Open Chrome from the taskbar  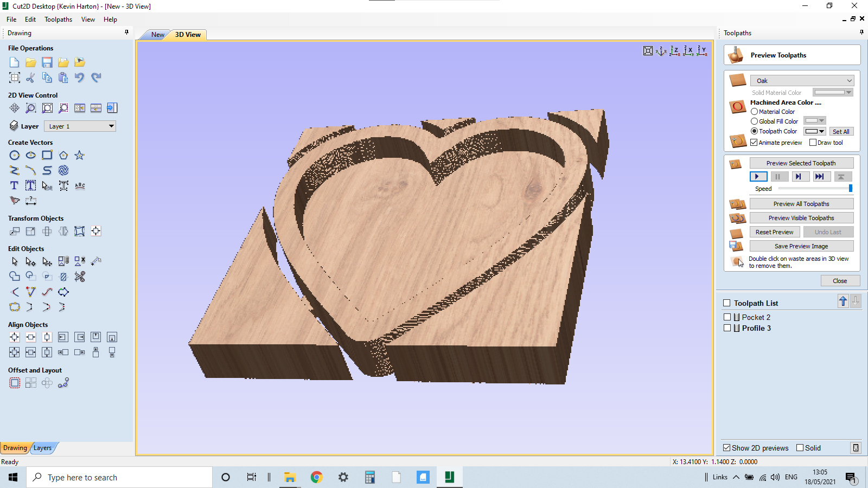[316, 477]
